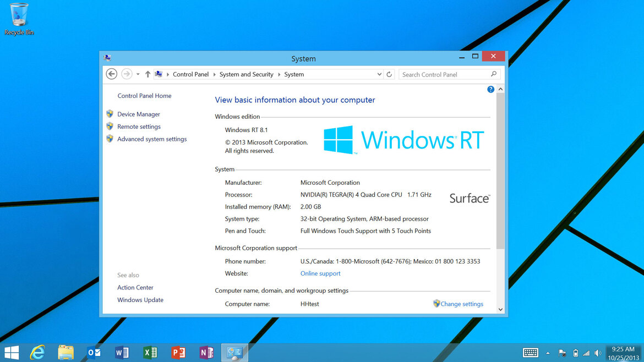Open address bar history dropdown

click(x=379, y=74)
